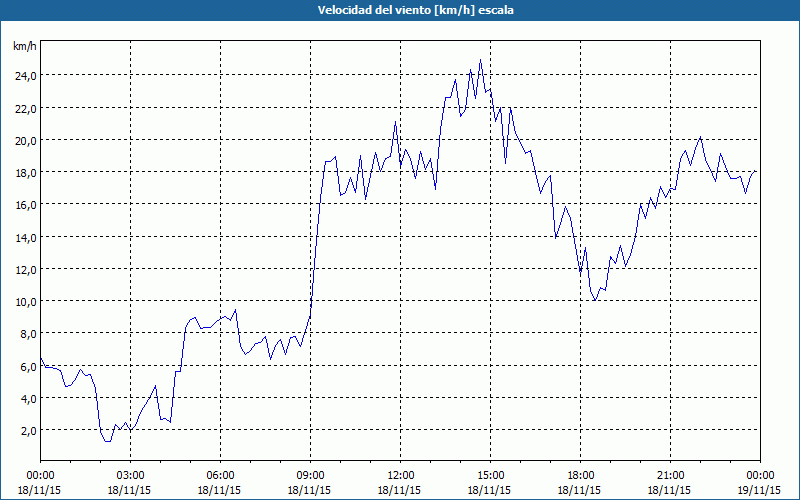
Task: Click the 18:00 time axis label
Action: pyautogui.click(x=580, y=476)
